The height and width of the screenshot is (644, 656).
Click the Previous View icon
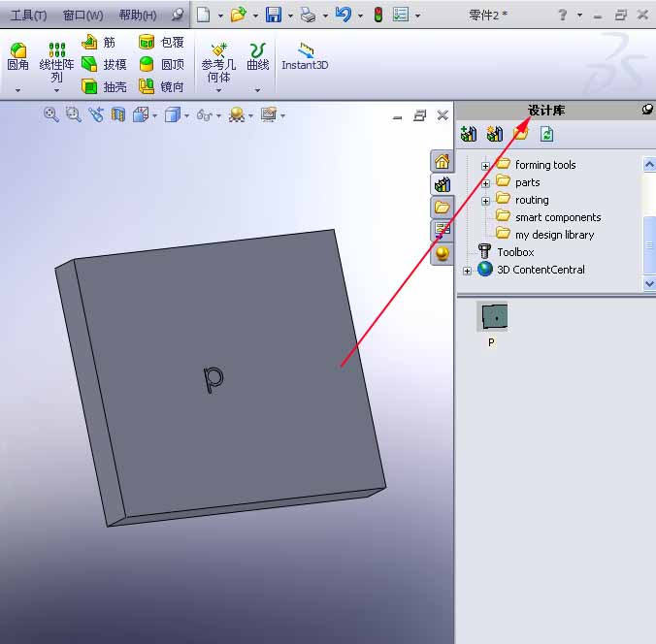point(96,114)
